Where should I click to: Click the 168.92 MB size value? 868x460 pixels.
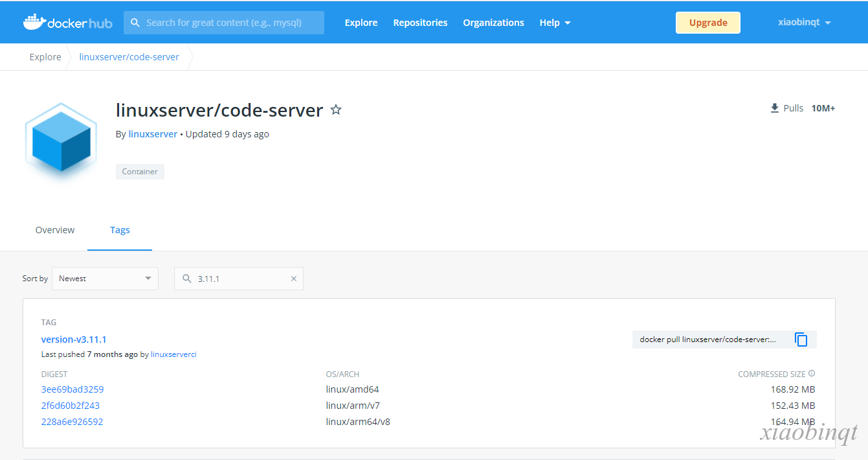793,389
